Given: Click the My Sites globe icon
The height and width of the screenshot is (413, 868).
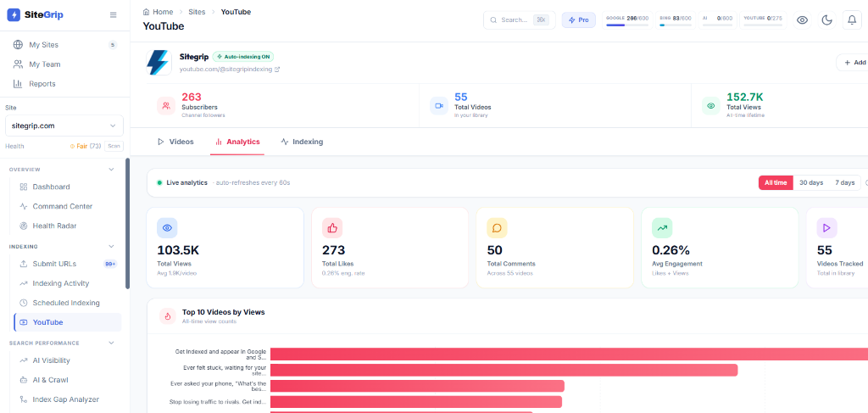Looking at the screenshot, I should 18,45.
